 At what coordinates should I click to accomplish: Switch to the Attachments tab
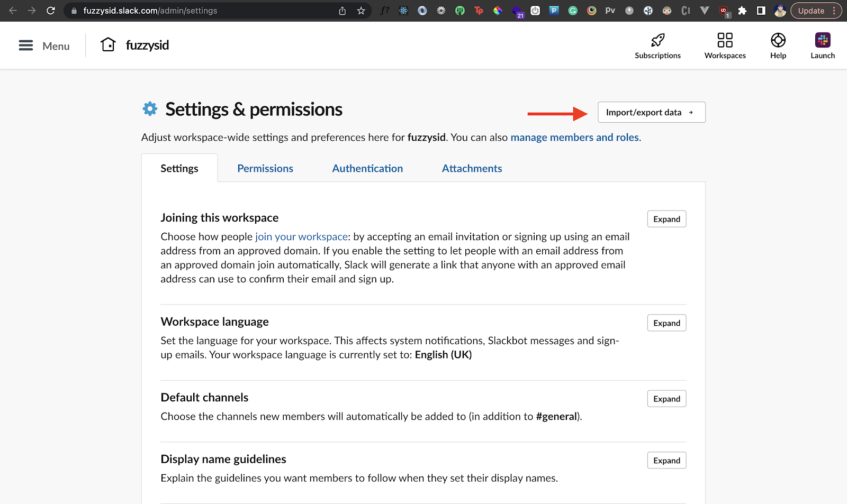click(x=472, y=168)
